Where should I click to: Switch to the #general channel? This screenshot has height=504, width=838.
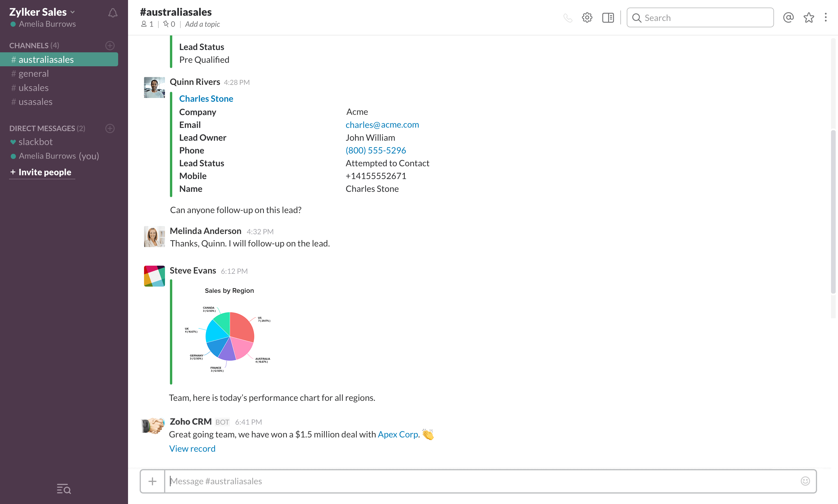[x=33, y=74]
